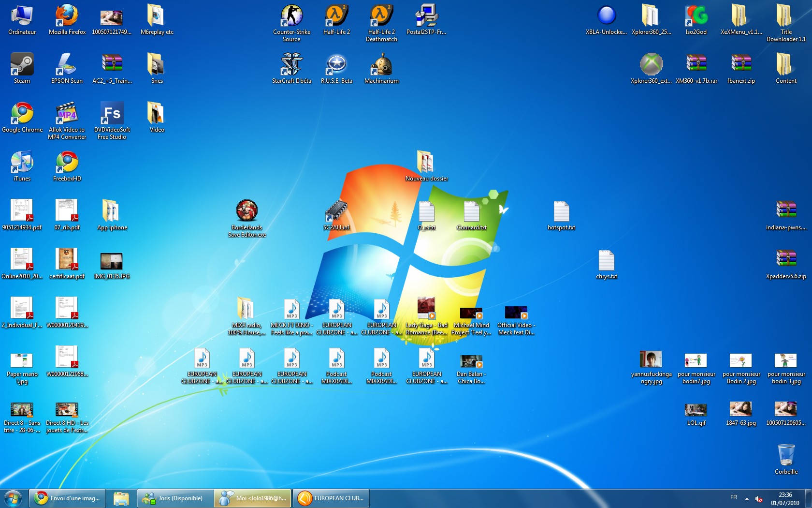Open StarCraft II bêta shortcut
The width and height of the screenshot is (812, 508).
tap(291, 69)
